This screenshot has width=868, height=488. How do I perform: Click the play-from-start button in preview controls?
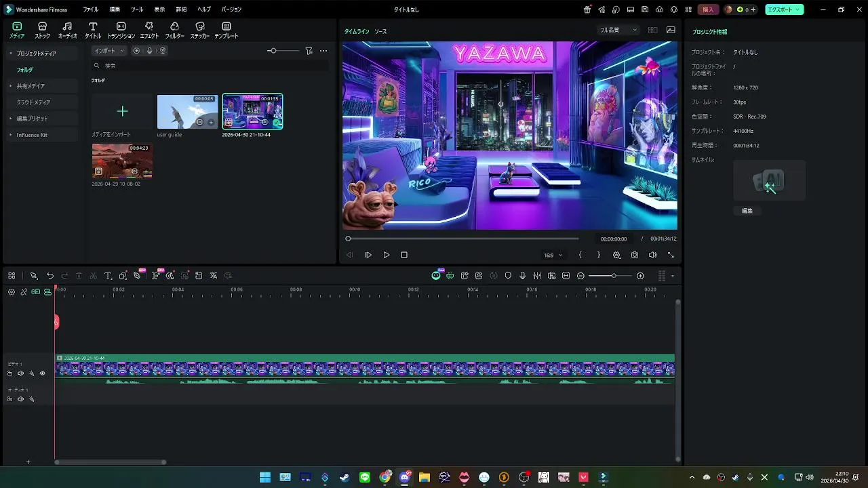coord(368,255)
